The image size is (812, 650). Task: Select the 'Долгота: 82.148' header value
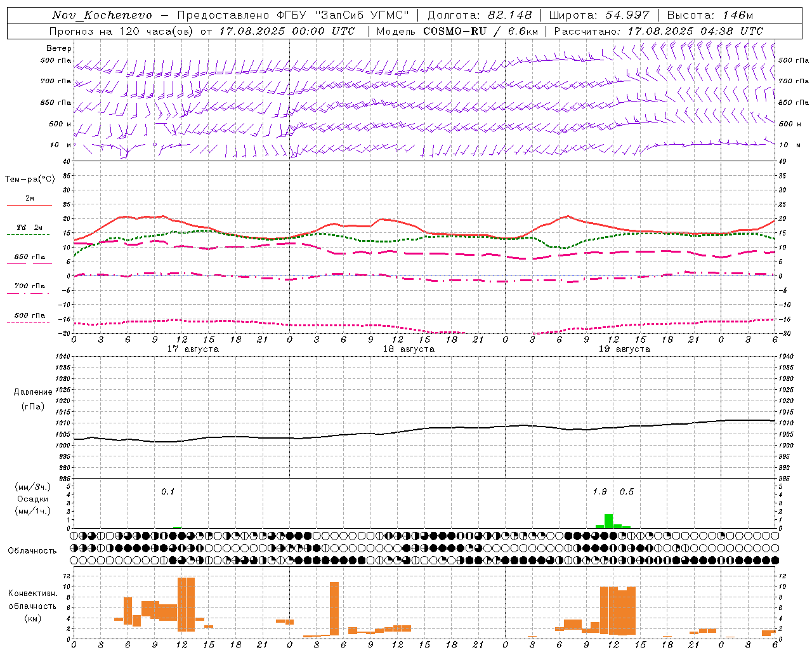tap(480, 15)
